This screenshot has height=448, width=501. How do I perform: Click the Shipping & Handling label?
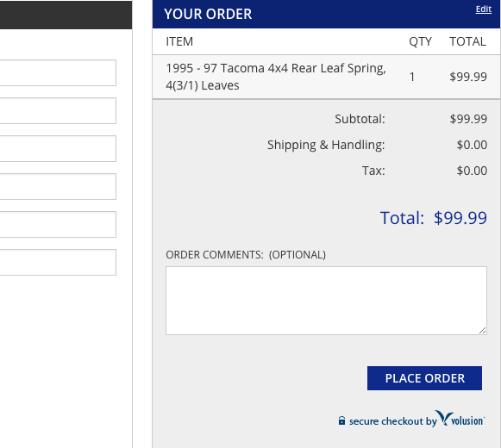pyautogui.click(x=326, y=145)
